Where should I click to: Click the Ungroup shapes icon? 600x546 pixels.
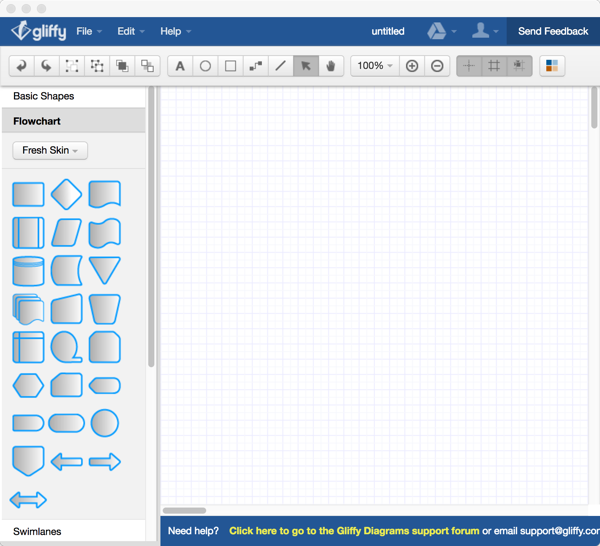tap(97, 66)
